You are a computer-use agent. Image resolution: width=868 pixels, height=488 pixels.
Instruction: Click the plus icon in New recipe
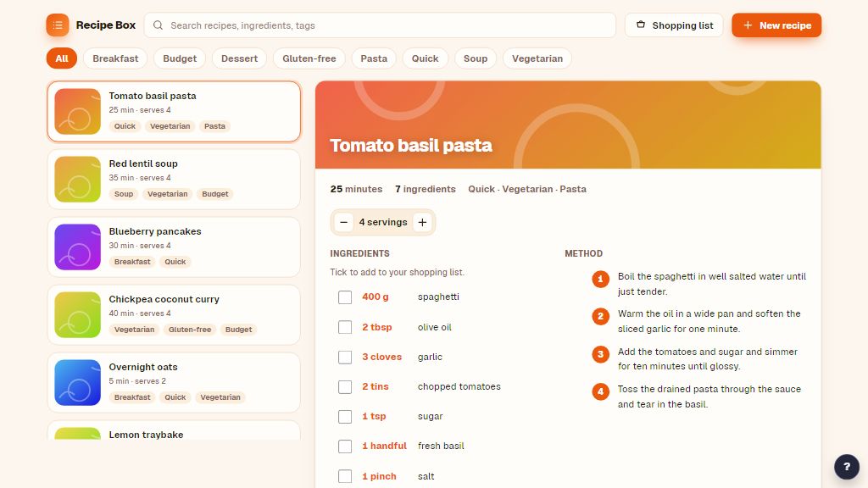click(748, 25)
